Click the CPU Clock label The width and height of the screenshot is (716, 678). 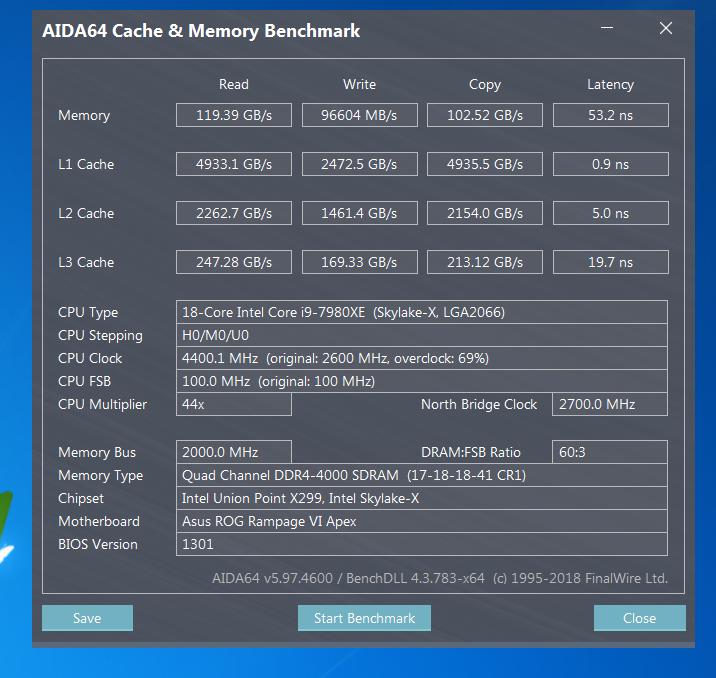pos(90,358)
